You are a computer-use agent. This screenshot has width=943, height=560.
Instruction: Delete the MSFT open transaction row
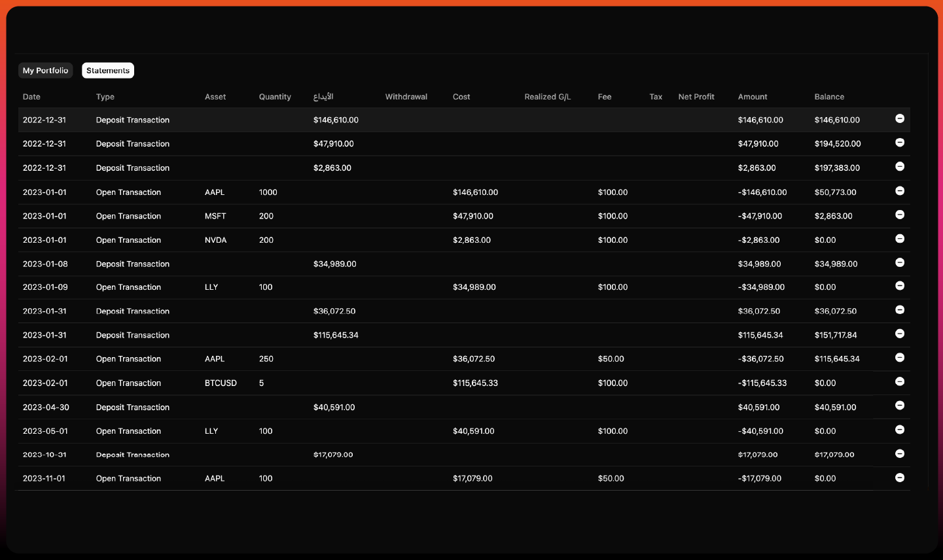(x=900, y=215)
